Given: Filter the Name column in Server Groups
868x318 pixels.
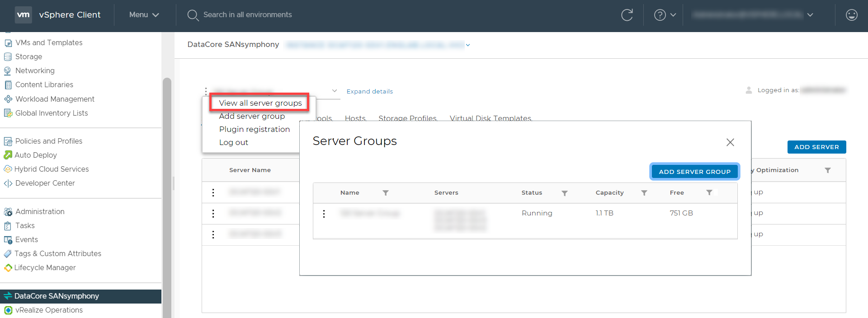Looking at the screenshot, I should tap(386, 193).
